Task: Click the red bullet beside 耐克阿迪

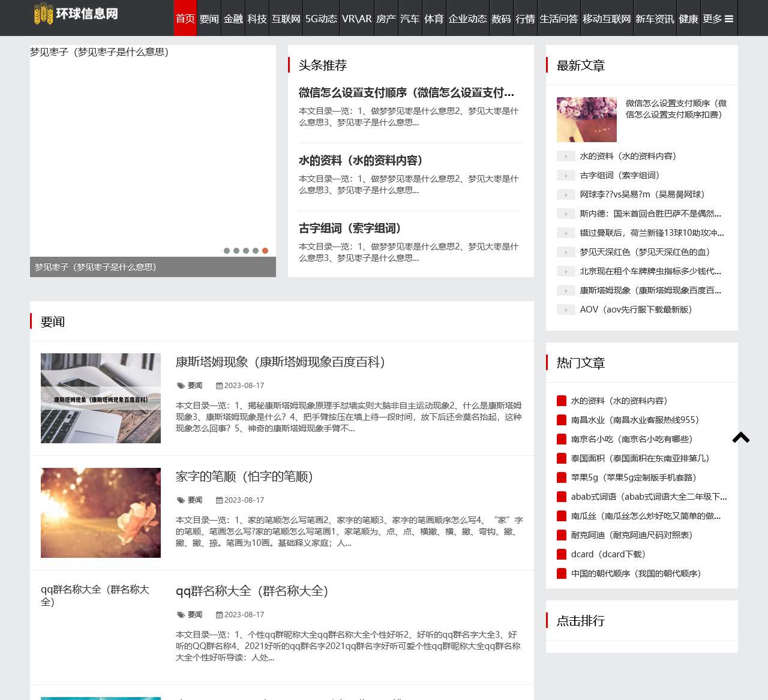Action: click(562, 535)
